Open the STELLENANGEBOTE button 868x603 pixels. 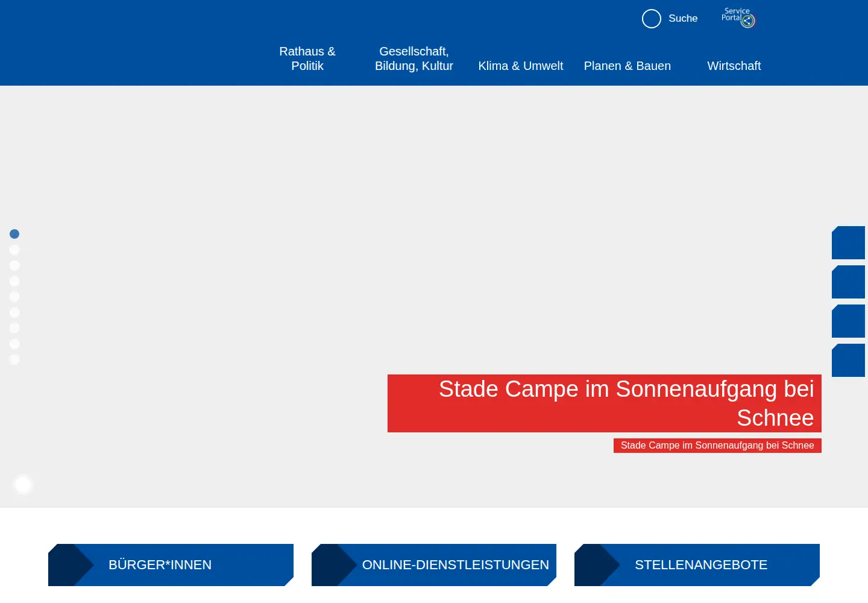(x=697, y=565)
